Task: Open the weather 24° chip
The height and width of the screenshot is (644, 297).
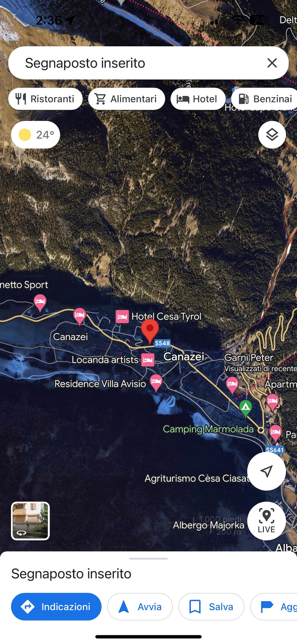Action: click(x=35, y=135)
